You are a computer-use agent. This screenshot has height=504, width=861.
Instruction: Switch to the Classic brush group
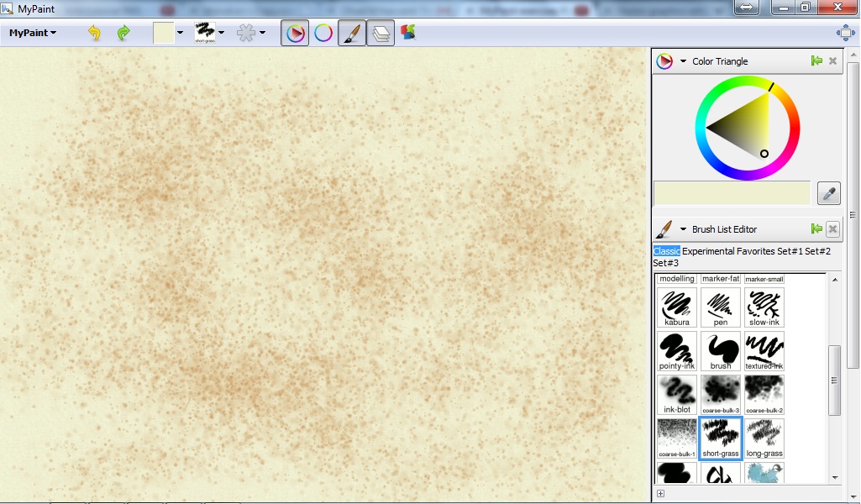point(667,251)
